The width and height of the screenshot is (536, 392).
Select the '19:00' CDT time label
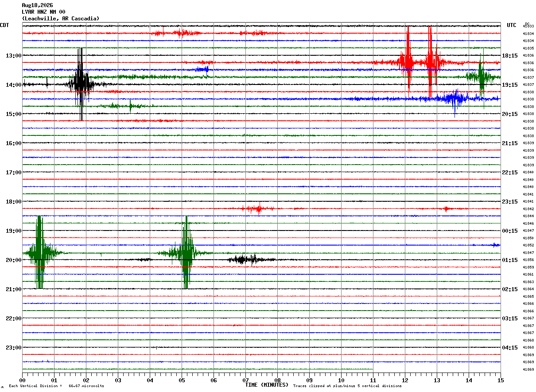pos(14,231)
